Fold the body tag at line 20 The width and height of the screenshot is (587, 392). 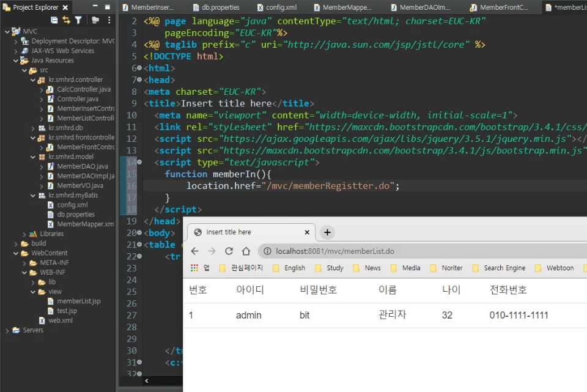(x=139, y=233)
